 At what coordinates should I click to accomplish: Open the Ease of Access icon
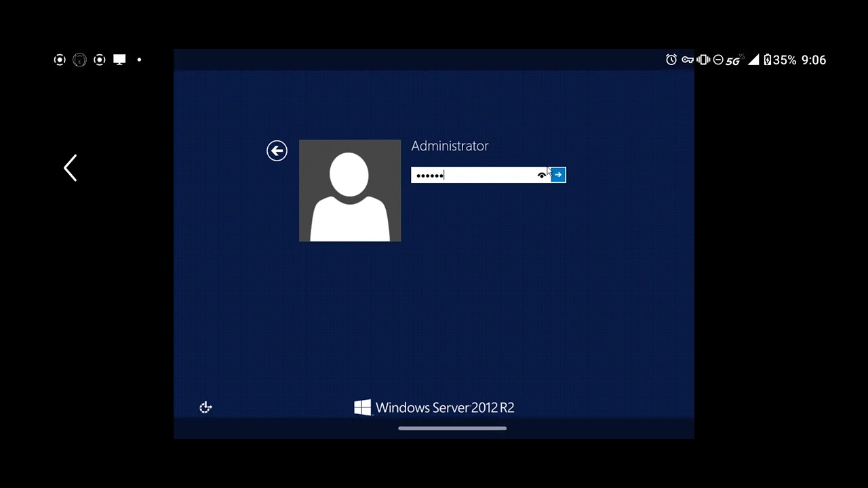point(205,407)
